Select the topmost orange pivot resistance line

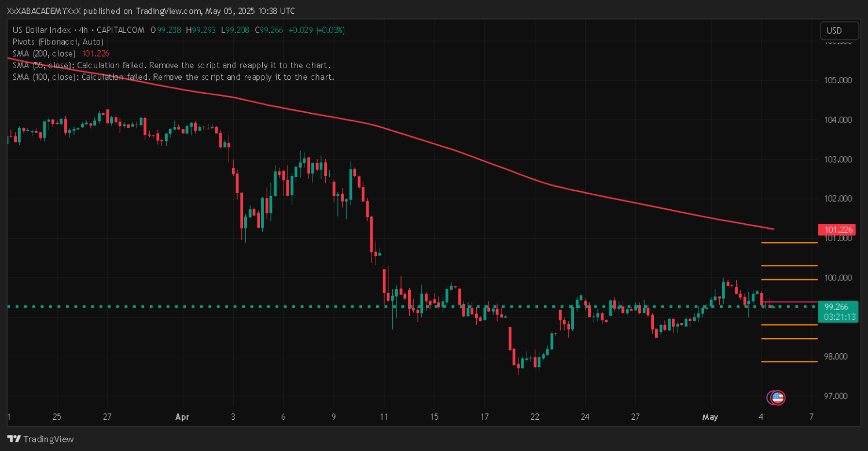pos(789,243)
